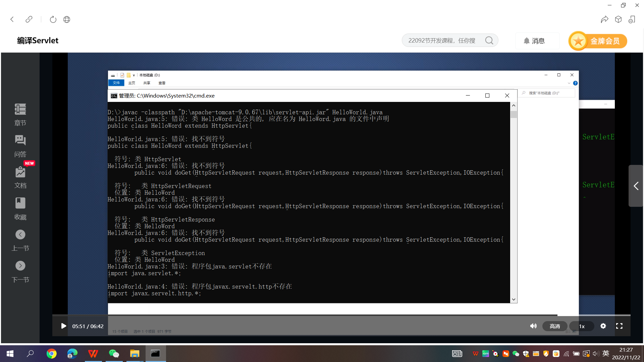Play the video with play button

coord(63,326)
